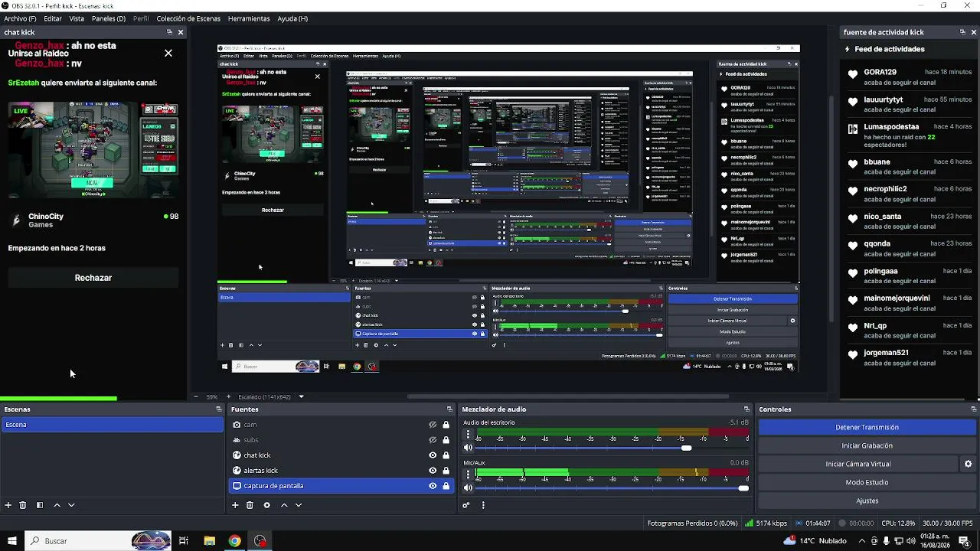Hide the alertas kick source
The width and height of the screenshot is (980, 551).
433,471
